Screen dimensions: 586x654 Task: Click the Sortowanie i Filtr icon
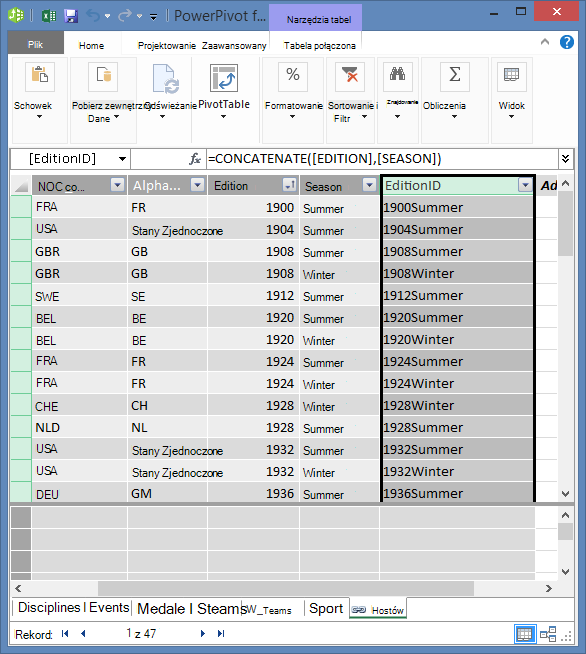tap(350, 76)
